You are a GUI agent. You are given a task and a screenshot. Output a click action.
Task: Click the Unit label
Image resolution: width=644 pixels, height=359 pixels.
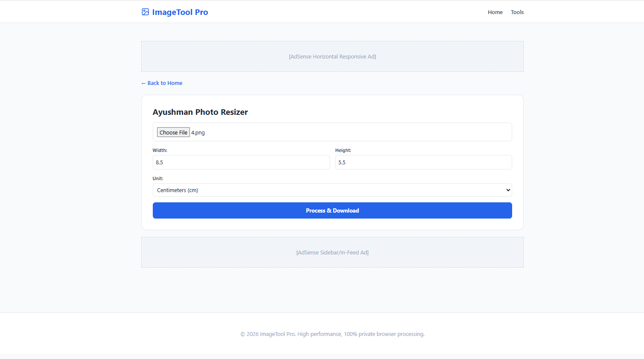[158, 178]
